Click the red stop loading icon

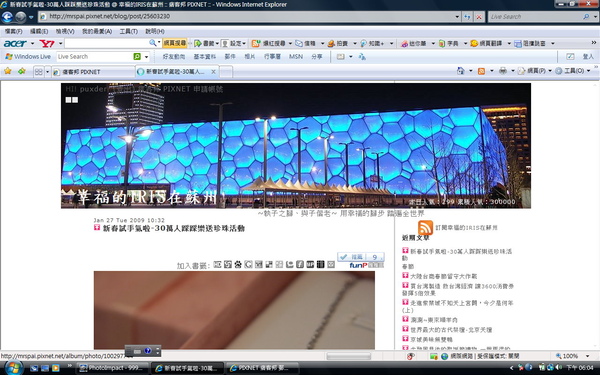click(478, 17)
